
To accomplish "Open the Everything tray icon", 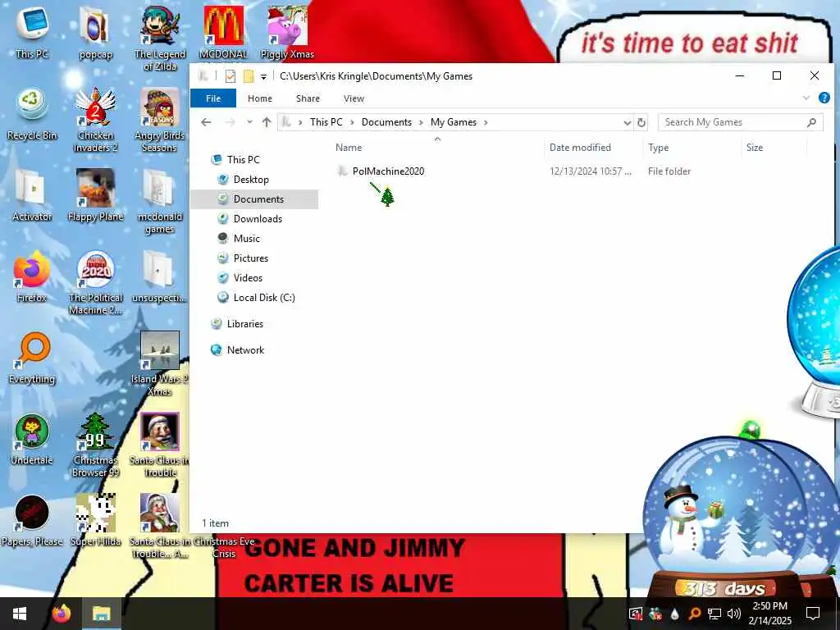I will click(694, 614).
